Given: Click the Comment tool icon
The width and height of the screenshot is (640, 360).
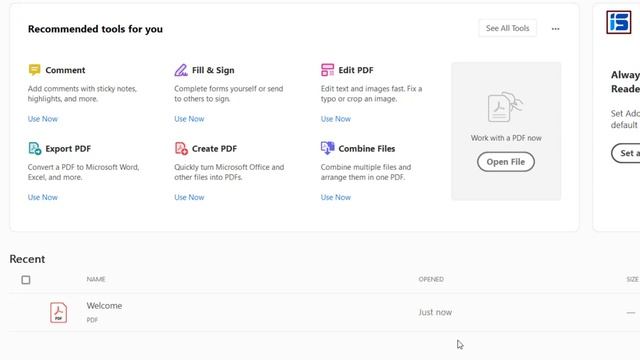Looking at the screenshot, I should [34, 70].
